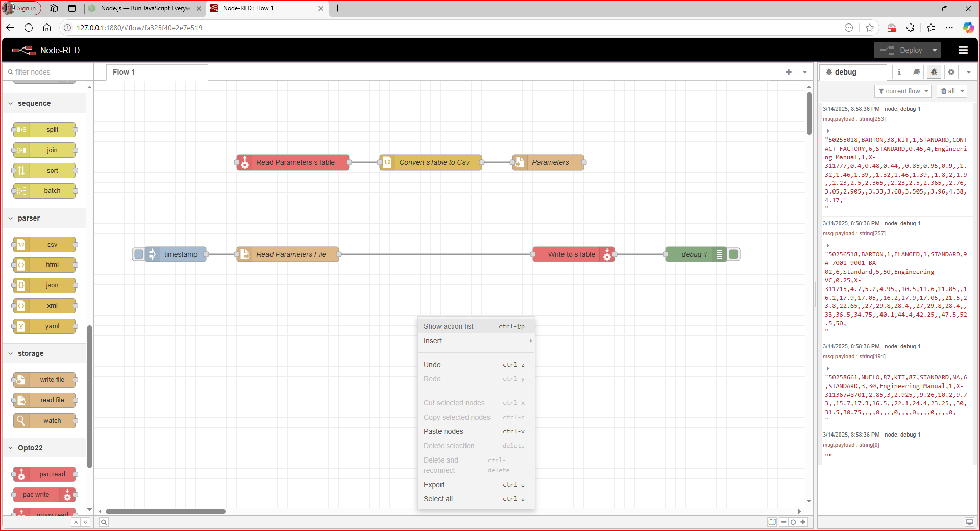Select the json parser node
980x531 pixels.
click(45, 285)
